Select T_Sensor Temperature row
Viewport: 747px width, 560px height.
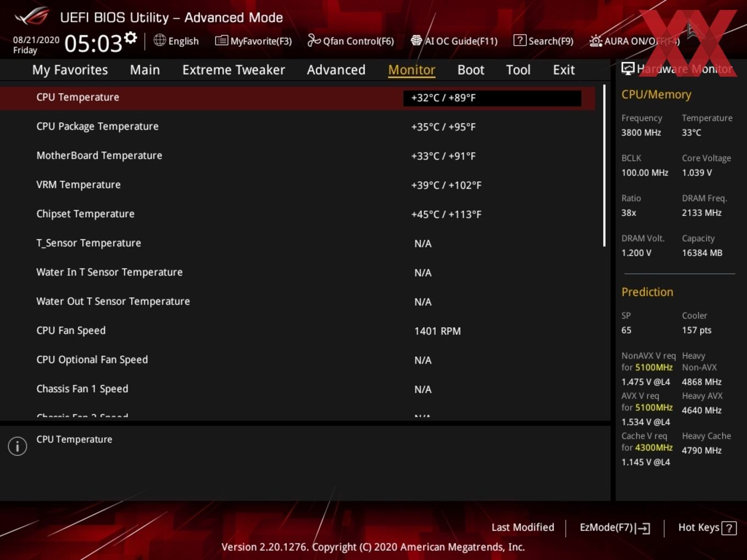coord(298,243)
